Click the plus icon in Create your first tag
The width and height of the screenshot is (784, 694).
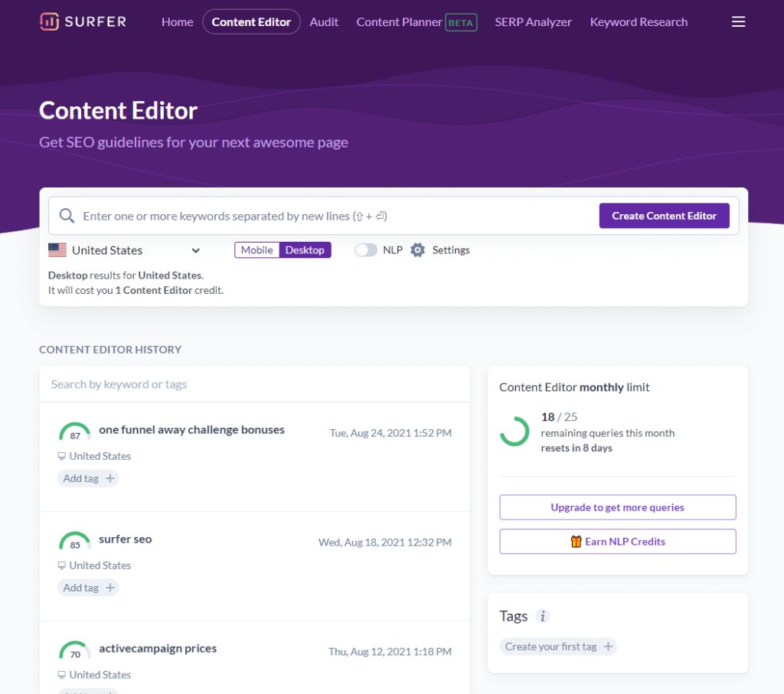(x=608, y=647)
